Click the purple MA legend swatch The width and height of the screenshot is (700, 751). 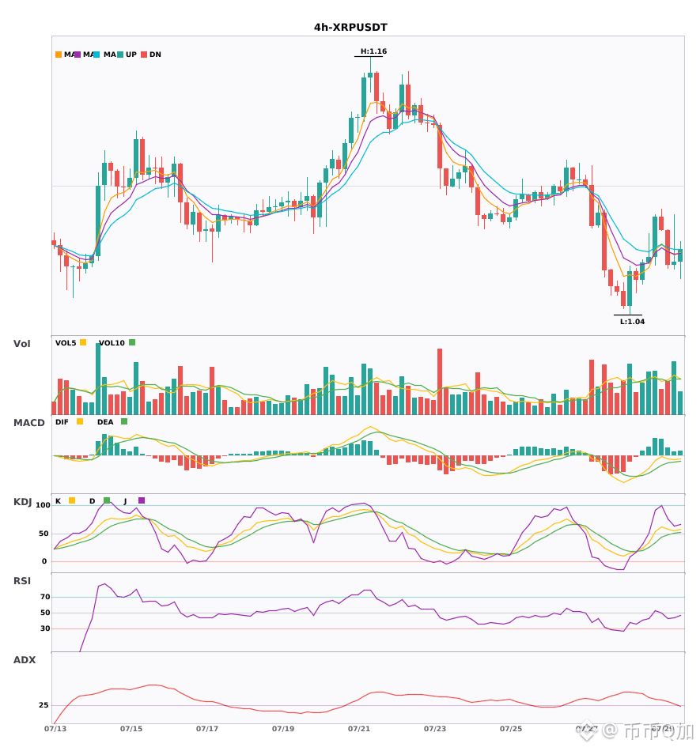78,55
